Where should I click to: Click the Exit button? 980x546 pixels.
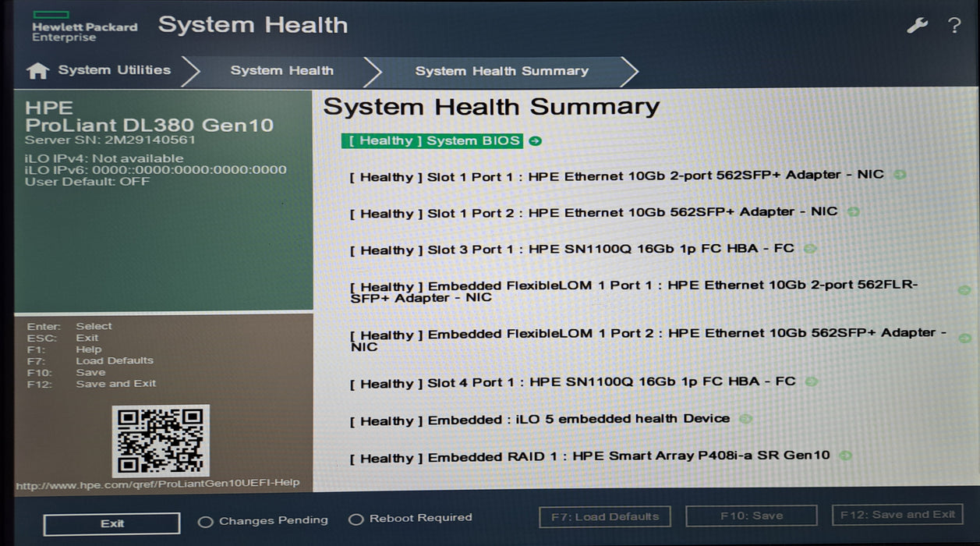(x=111, y=523)
